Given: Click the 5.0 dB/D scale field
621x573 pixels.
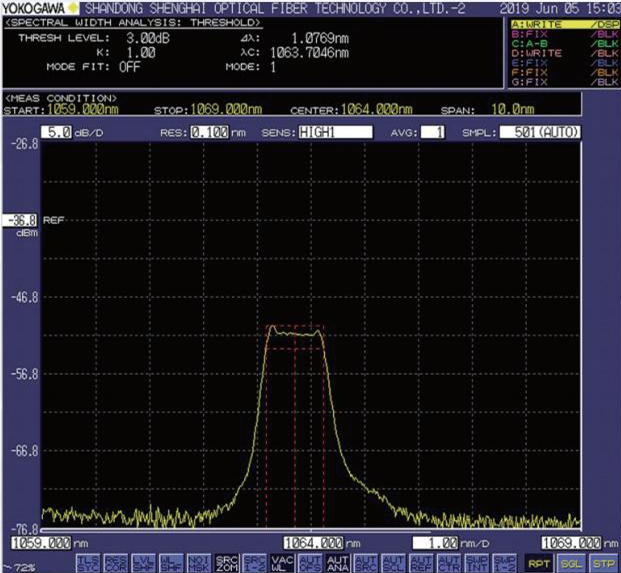Looking at the screenshot, I should coord(56,132).
